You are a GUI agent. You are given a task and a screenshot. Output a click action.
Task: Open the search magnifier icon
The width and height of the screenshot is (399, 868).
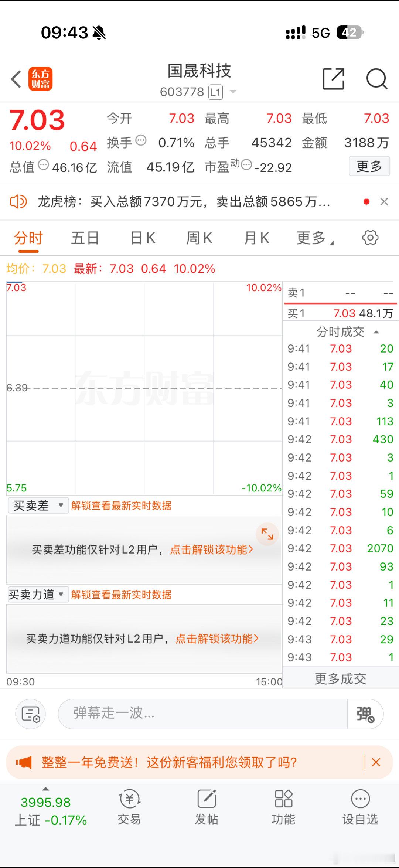click(x=376, y=79)
